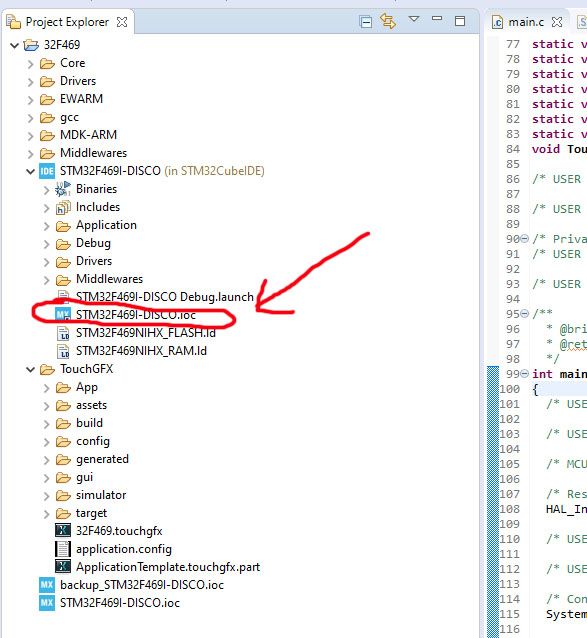
Task: Expand the assets folder
Action: tap(46, 406)
